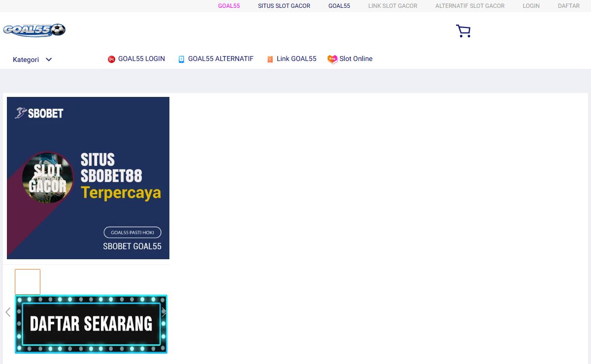The image size is (591, 364).
Task: Open the GOAL55 LOGIN link
Action: pyautogui.click(x=141, y=59)
